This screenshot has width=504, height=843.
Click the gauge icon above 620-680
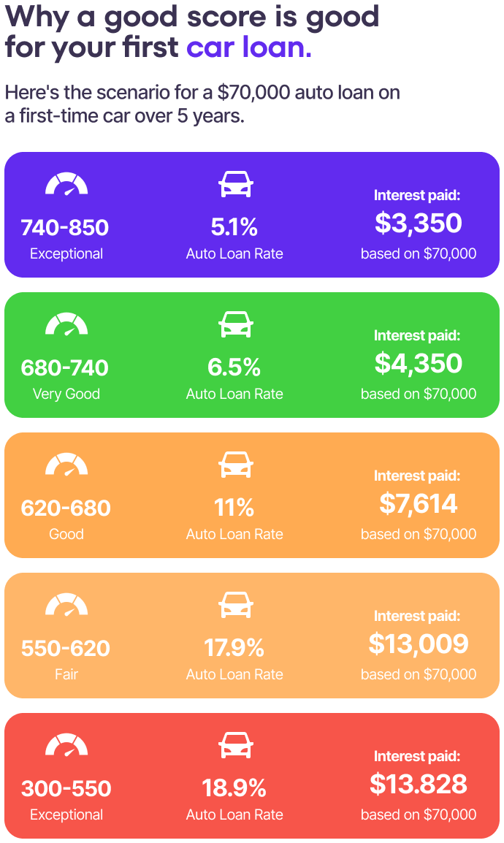click(66, 465)
